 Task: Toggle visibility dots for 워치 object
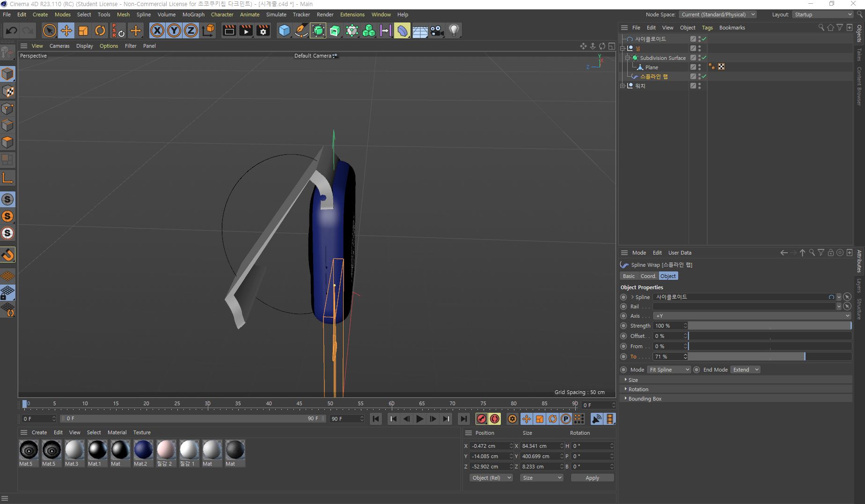coord(699,86)
